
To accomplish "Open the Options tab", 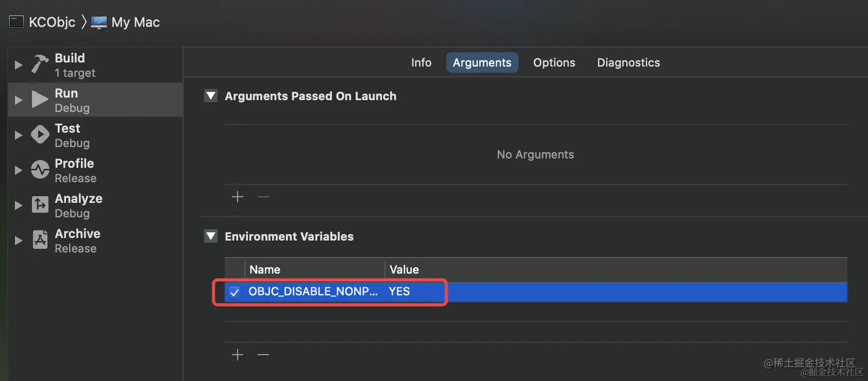I will click(x=554, y=63).
